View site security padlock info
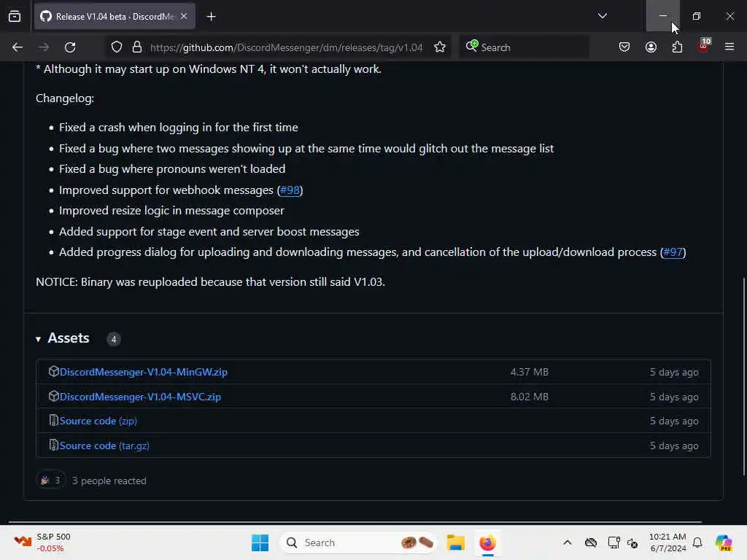747x560 pixels. (137, 47)
